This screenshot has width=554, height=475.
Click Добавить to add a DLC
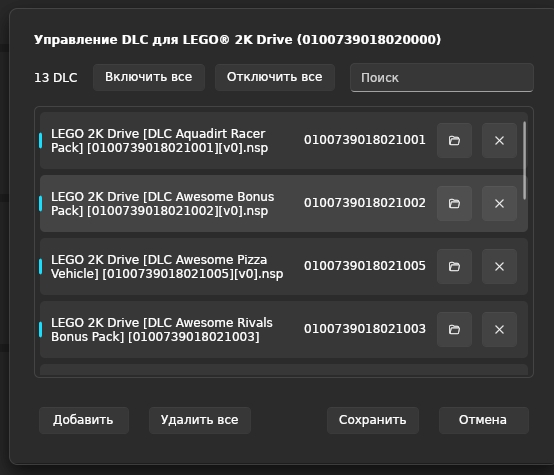click(x=83, y=420)
